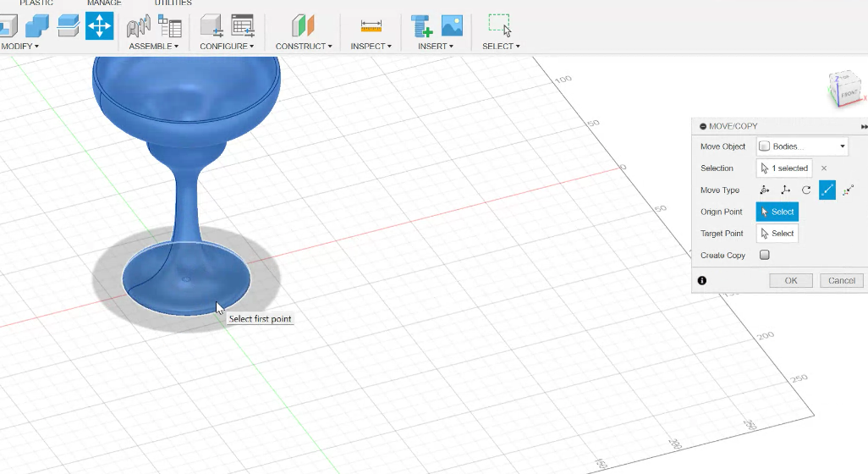This screenshot has height=474, width=868.
Task: Click the Insert fastener bolt icon
Action: pos(421,26)
